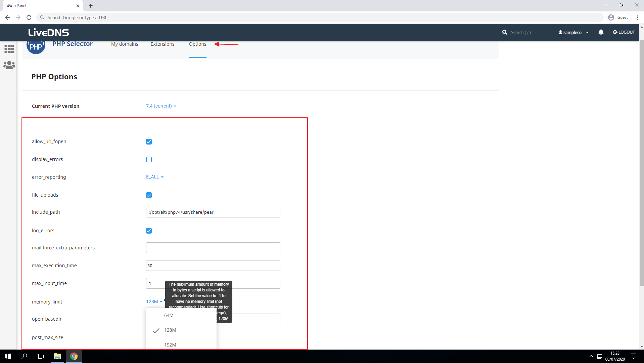Open Task View on taskbar
The image size is (644, 363).
click(40, 356)
